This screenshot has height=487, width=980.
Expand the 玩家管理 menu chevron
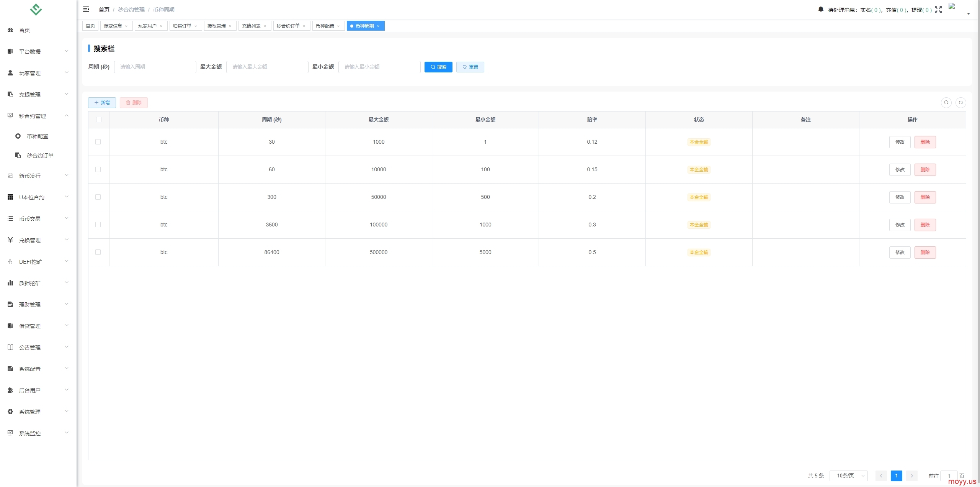click(67, 72)
